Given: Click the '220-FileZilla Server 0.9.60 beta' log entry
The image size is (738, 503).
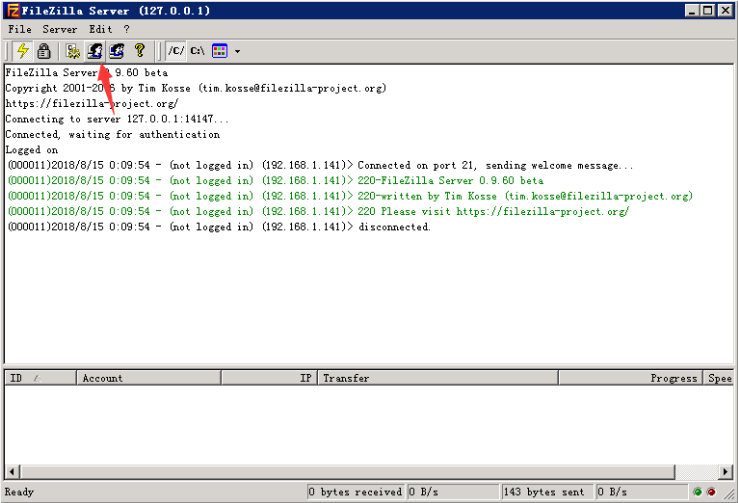Looking at the screenshot, I should coord(276,181).
